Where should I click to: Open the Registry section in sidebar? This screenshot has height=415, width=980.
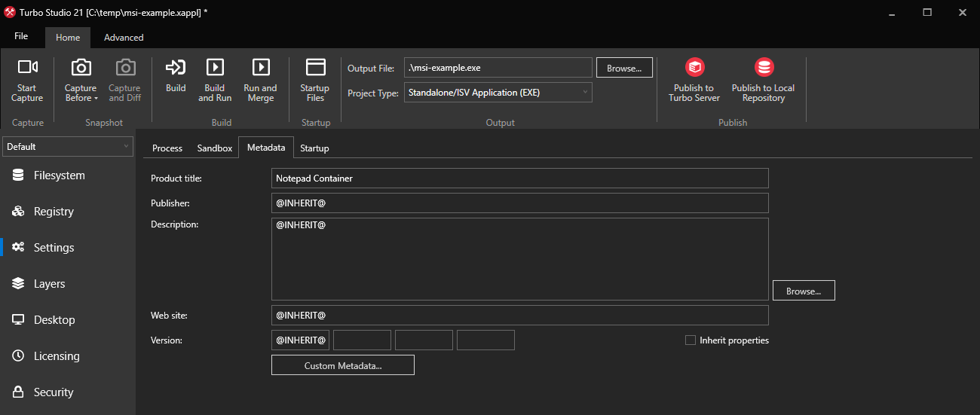click(54, 212)
